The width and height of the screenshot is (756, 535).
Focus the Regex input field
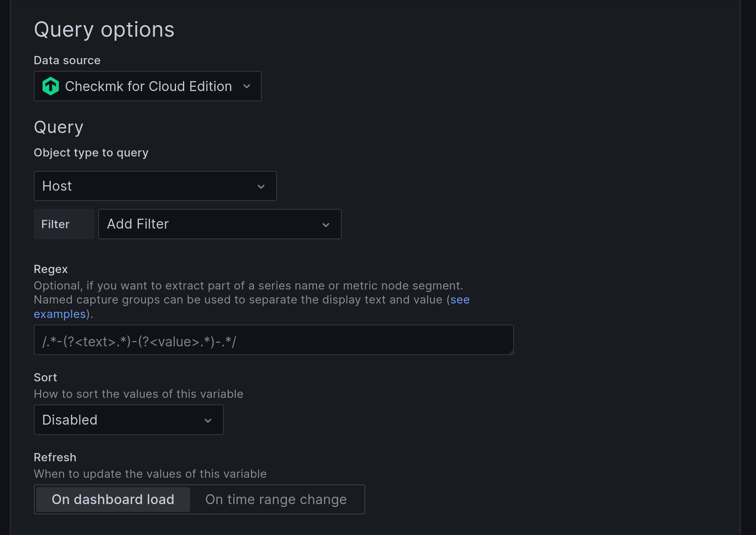(x=274, y=340)
